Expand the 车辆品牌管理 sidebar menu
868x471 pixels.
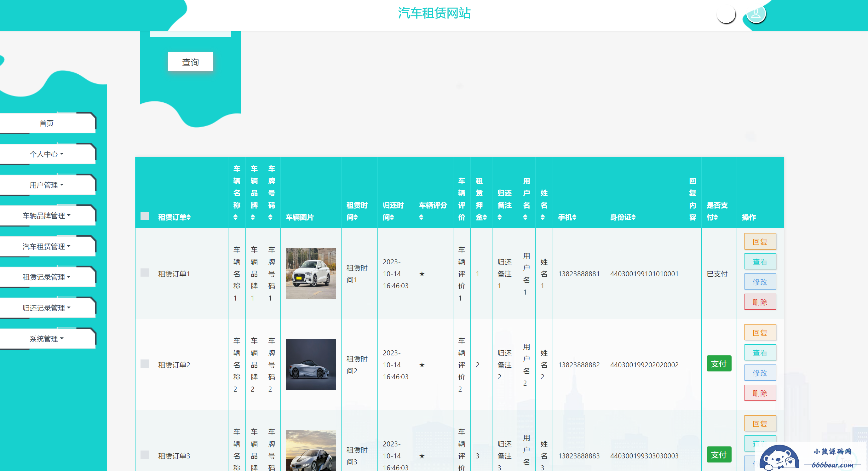47,215
